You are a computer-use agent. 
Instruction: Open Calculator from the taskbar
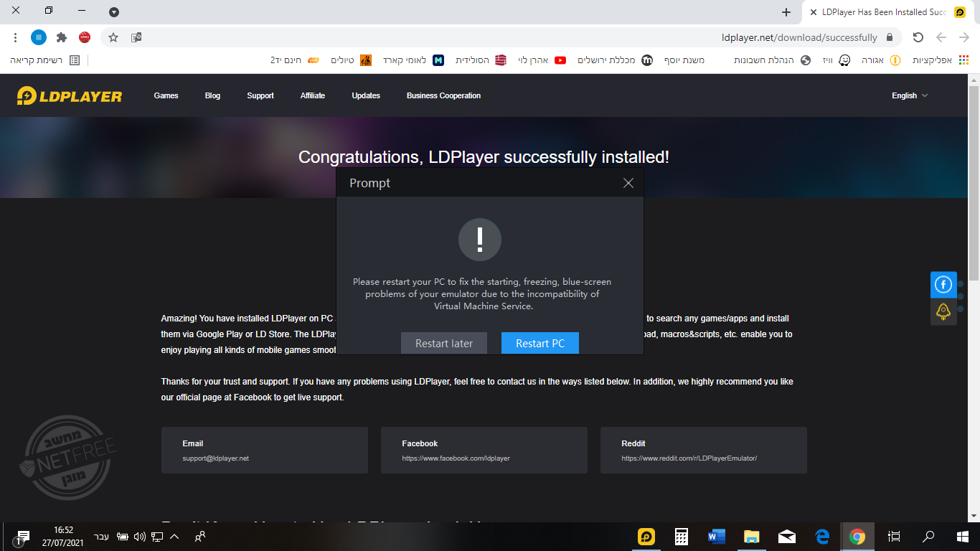click(682, 537)
